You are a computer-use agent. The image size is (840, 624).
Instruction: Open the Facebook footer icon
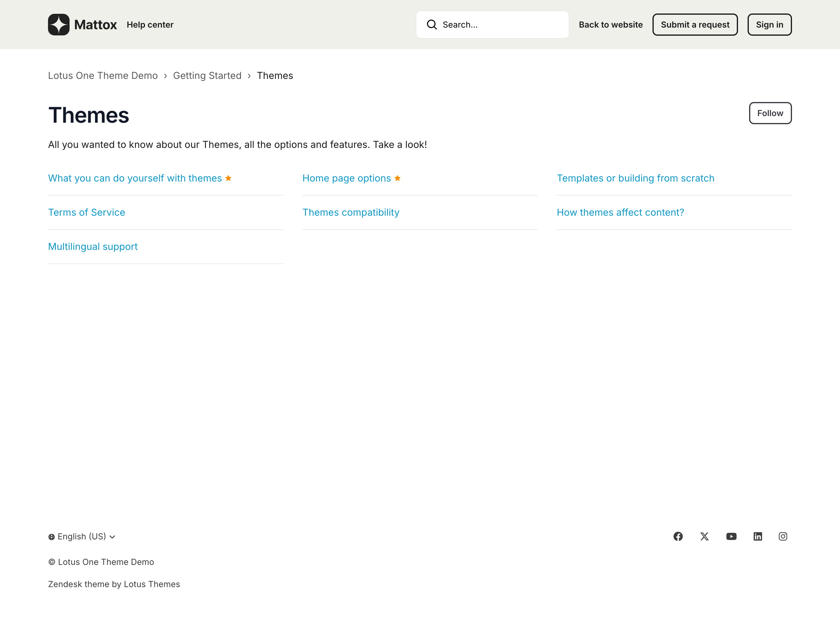[x=678, y=536]
